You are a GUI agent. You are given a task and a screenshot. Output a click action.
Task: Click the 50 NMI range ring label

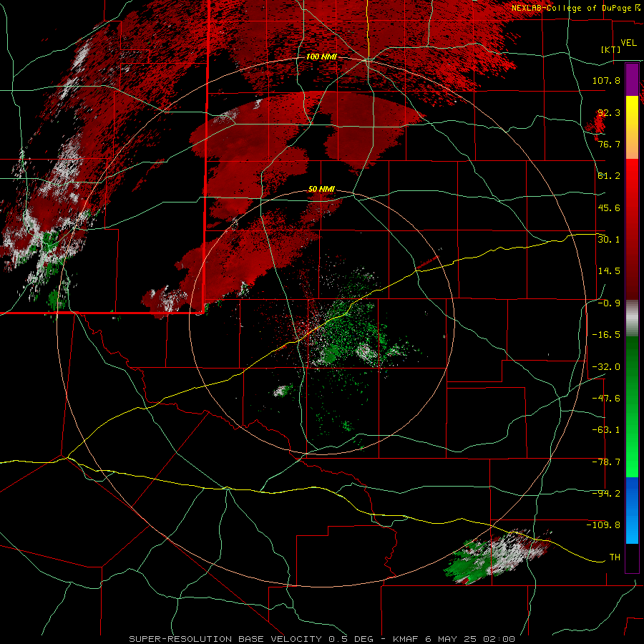pos(321,190)
